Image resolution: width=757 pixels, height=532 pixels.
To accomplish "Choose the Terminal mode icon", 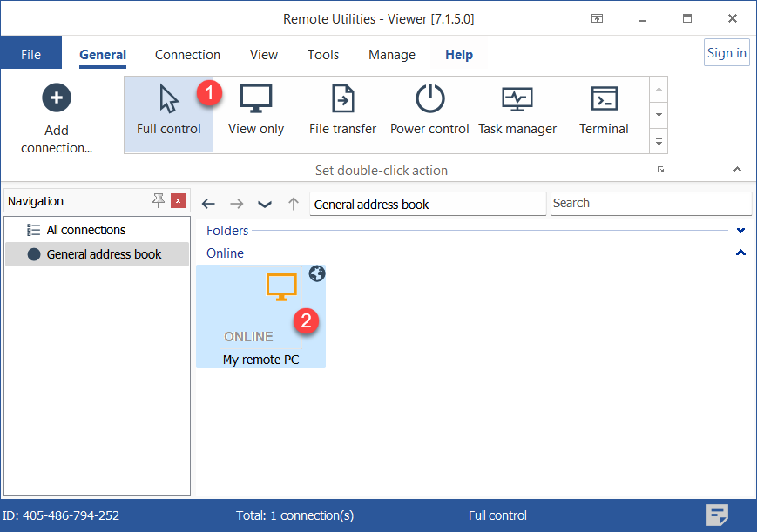I will (604, 99).
